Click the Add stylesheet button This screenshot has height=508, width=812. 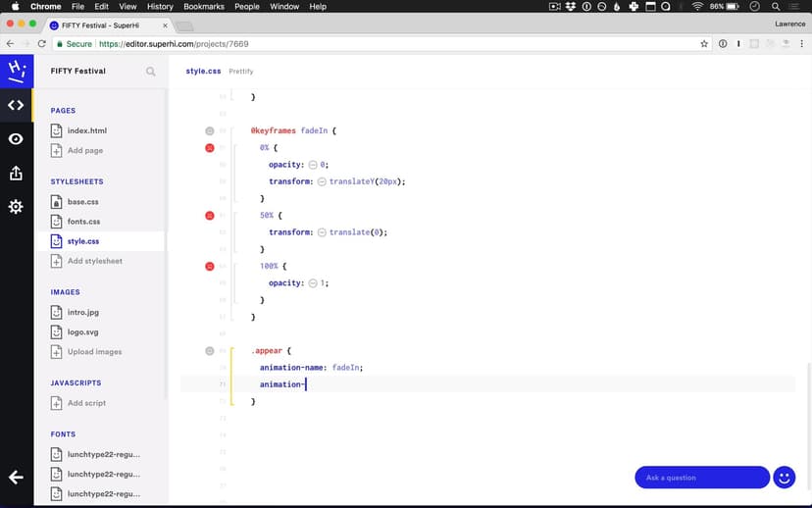coord(94,261)
